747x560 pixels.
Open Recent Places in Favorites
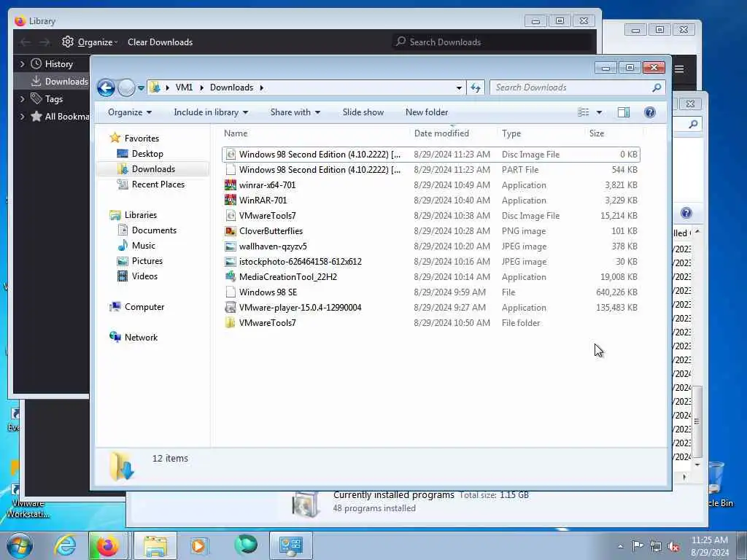coord(158,184)
